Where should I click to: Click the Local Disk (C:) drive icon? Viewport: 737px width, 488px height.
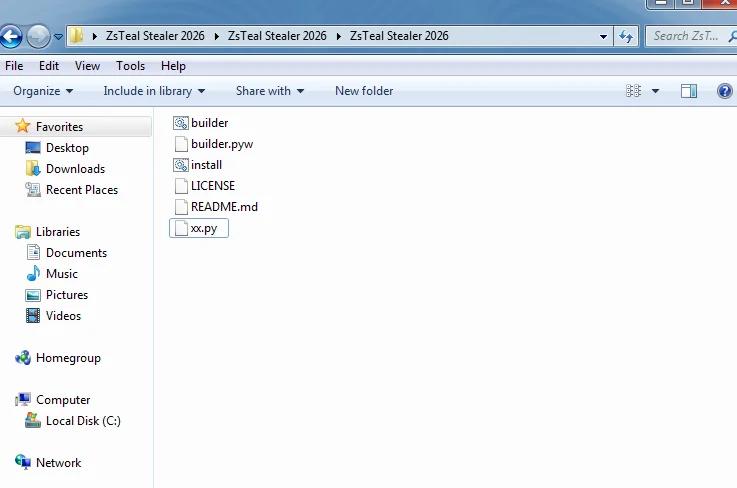pos(32,421)
